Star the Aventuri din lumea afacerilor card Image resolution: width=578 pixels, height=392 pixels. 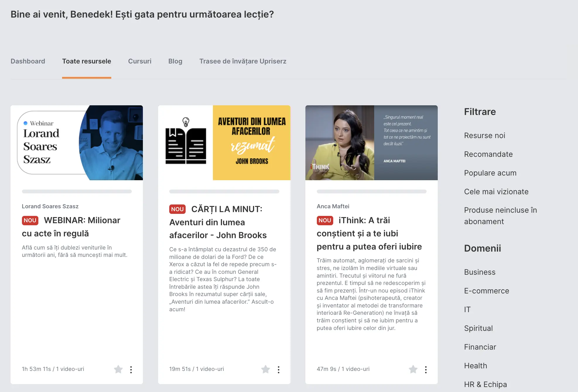266,369
